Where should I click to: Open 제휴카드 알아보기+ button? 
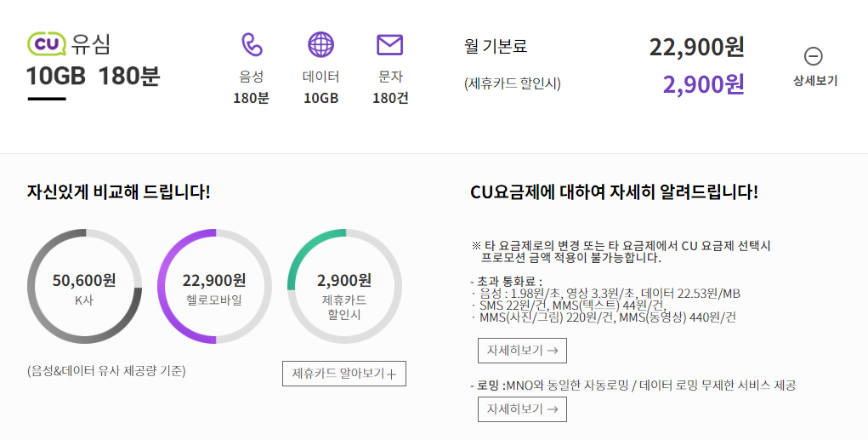344,374
